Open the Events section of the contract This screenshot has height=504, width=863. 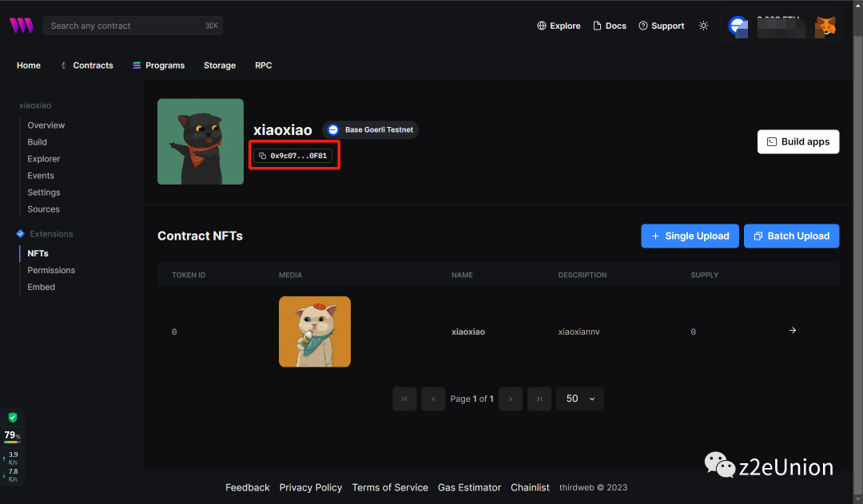[x=41, y=175]
